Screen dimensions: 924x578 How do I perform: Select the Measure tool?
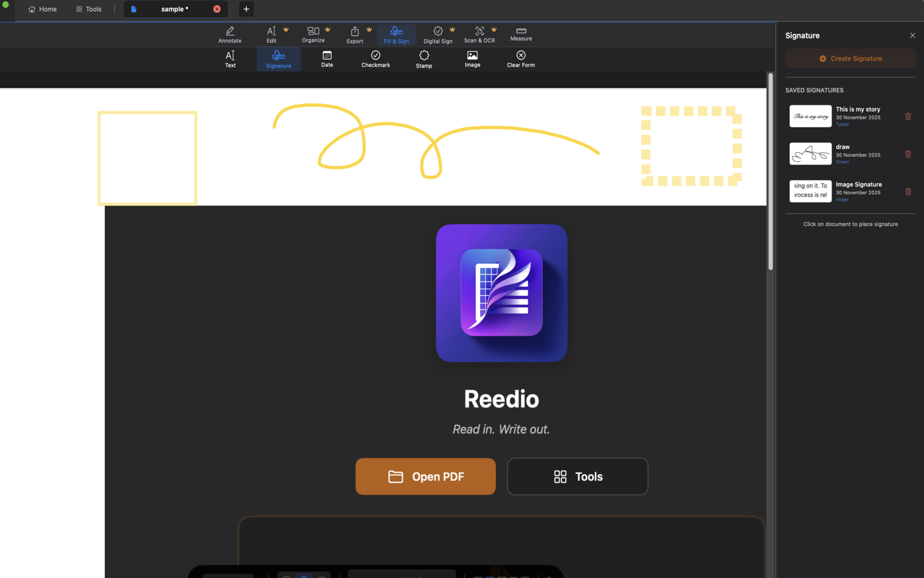(520, 35)
